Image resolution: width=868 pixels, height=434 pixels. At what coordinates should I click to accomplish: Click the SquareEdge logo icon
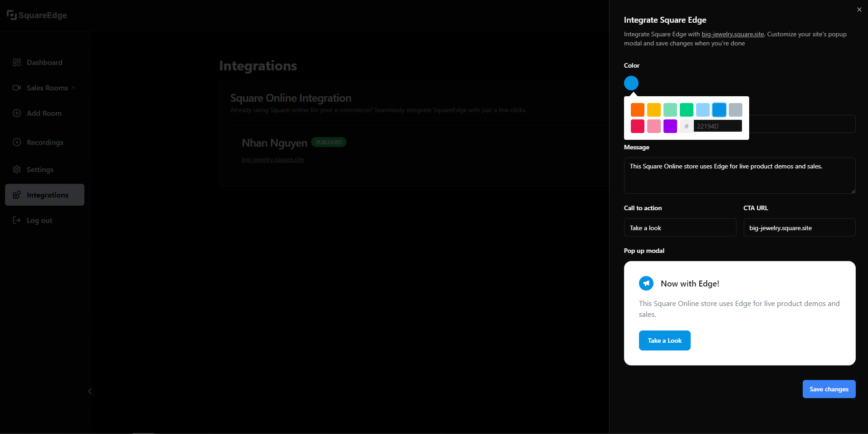pos(12,15)
